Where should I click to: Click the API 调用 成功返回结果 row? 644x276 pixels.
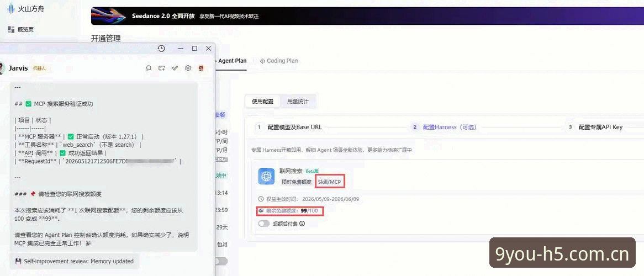61,153
